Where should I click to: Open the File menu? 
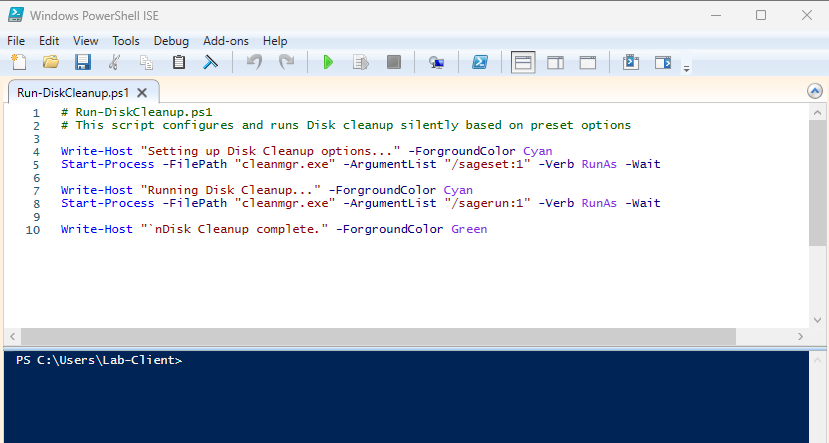(x=16, y=41)
